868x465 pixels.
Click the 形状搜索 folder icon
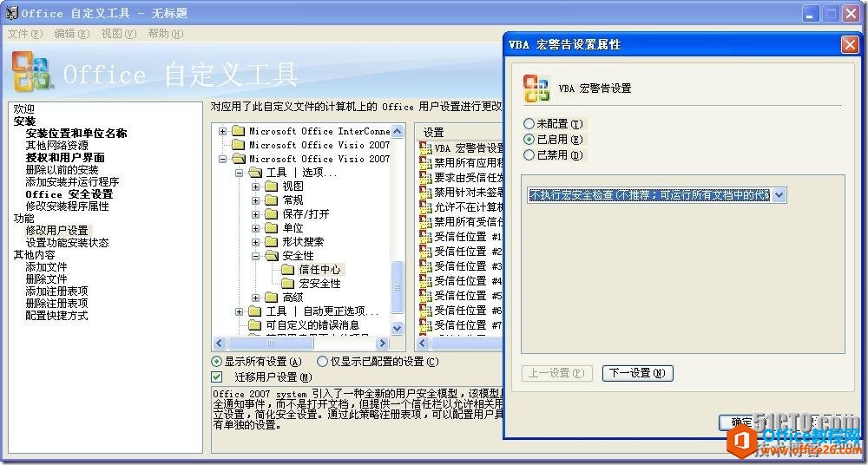tap(271, 242)
